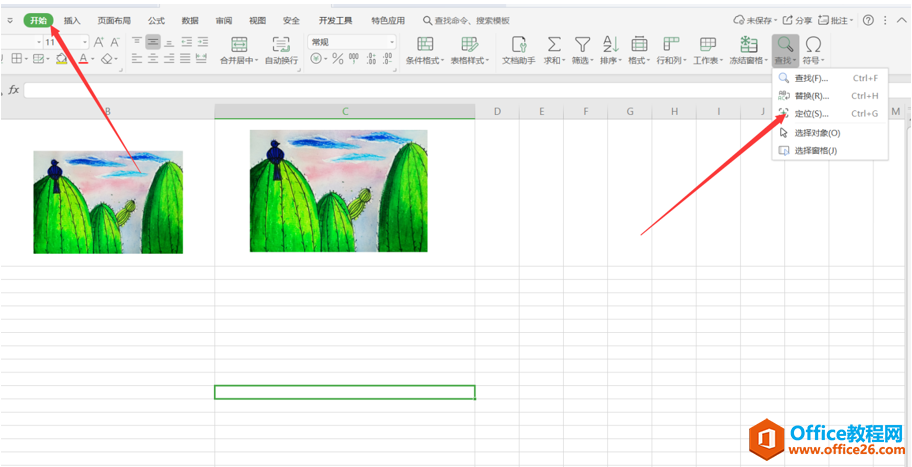This screenshot has height=467, width=912.
Task: Switch to the 页面布局 tab
Action: (115, 20)
